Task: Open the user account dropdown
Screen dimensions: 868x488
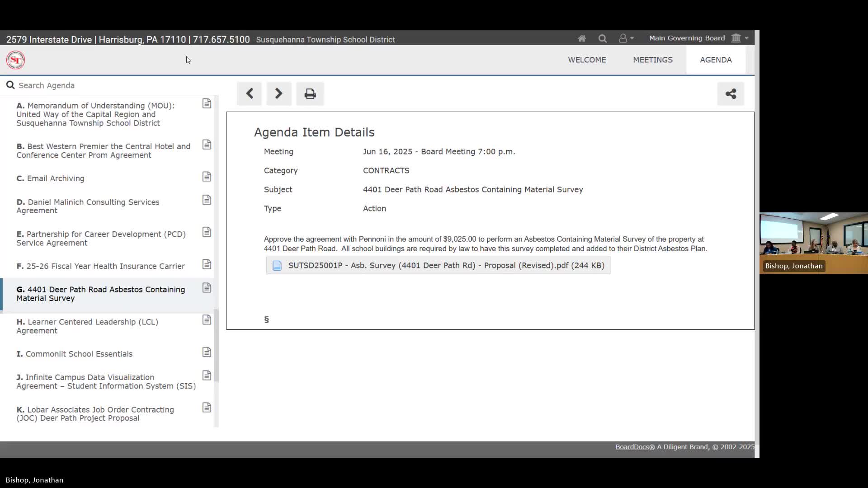Action: click(x=626, y=38)
